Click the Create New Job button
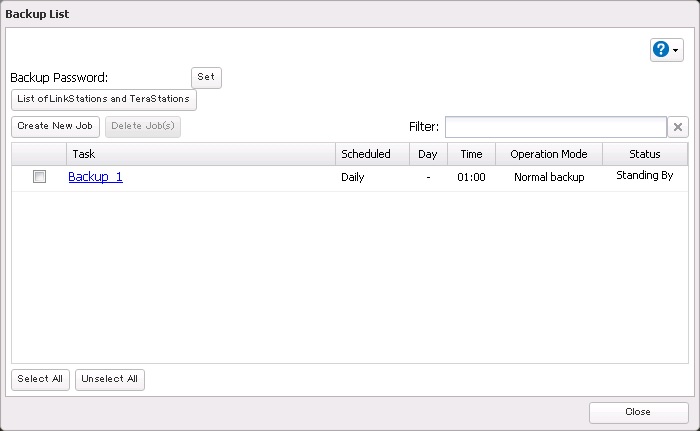 [x=55, y=127]
